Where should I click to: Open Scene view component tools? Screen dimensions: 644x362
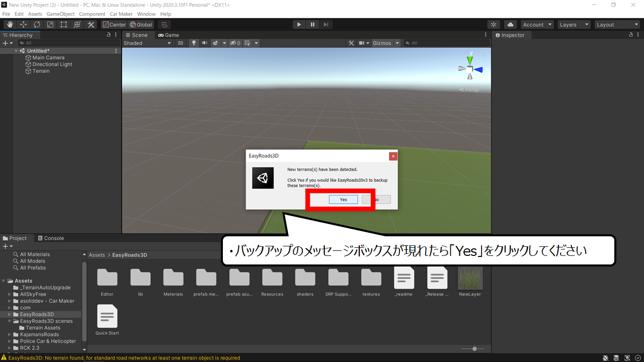coord(351,43)
